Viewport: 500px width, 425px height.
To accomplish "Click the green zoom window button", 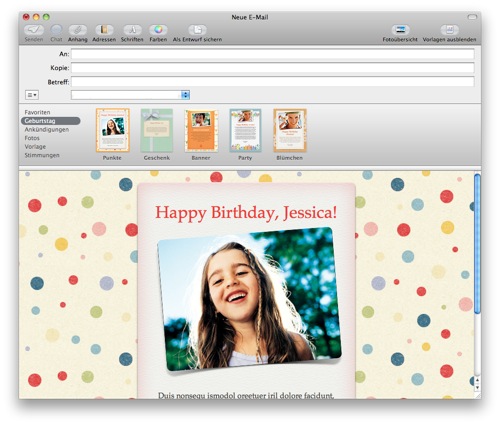I will pyautogui.click(x=46, y=17).
